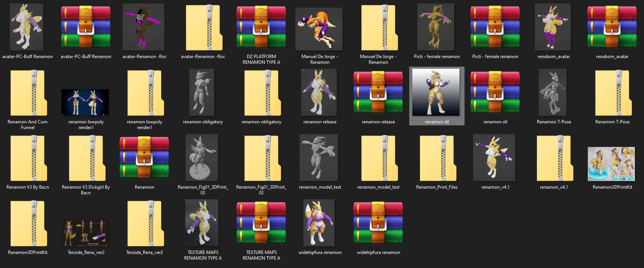Choose the Renamon3DPrintKit photo thumbnail
The width and height of the screenshot is (644, 268).
[611, 164]
